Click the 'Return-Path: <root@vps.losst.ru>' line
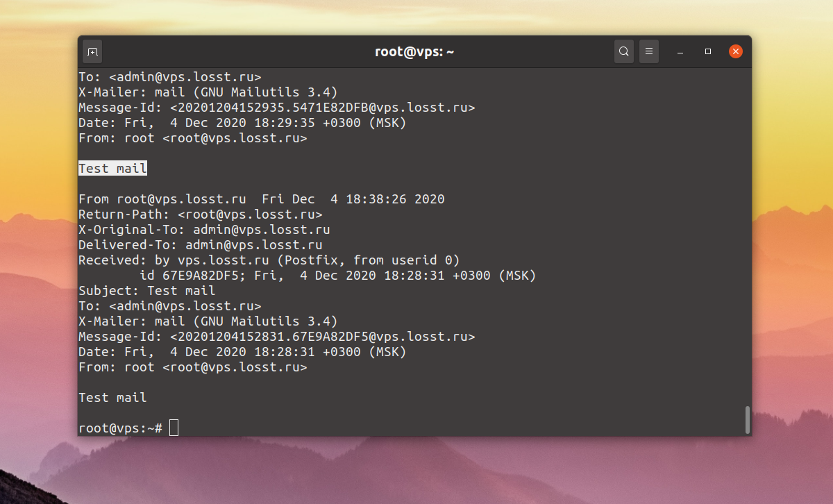 (x=201, y=215)
